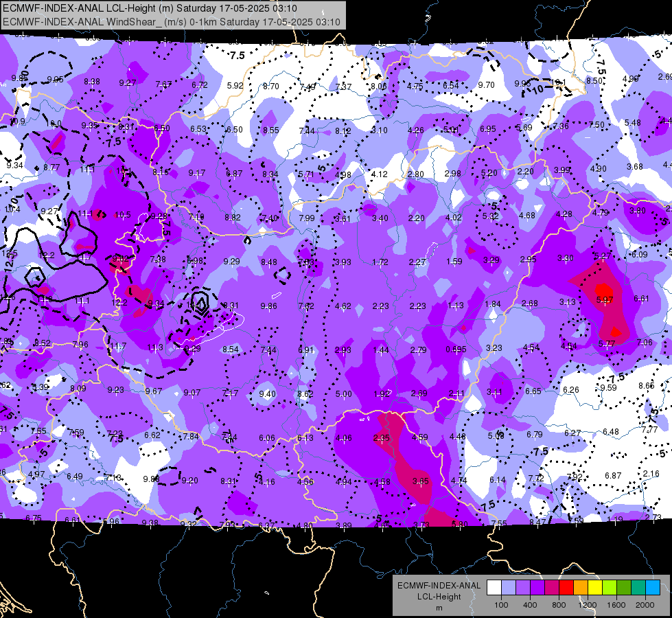Select the 1.84 grid value
672x618 pixels.
(493, 304)
